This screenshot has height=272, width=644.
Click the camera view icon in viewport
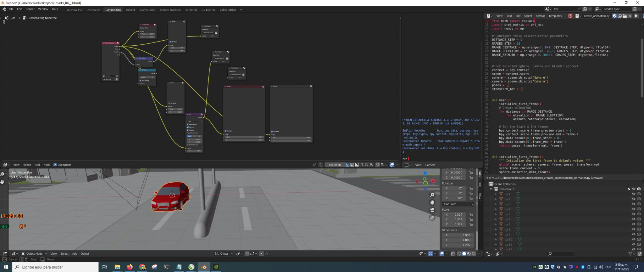[x=432, y=210]
